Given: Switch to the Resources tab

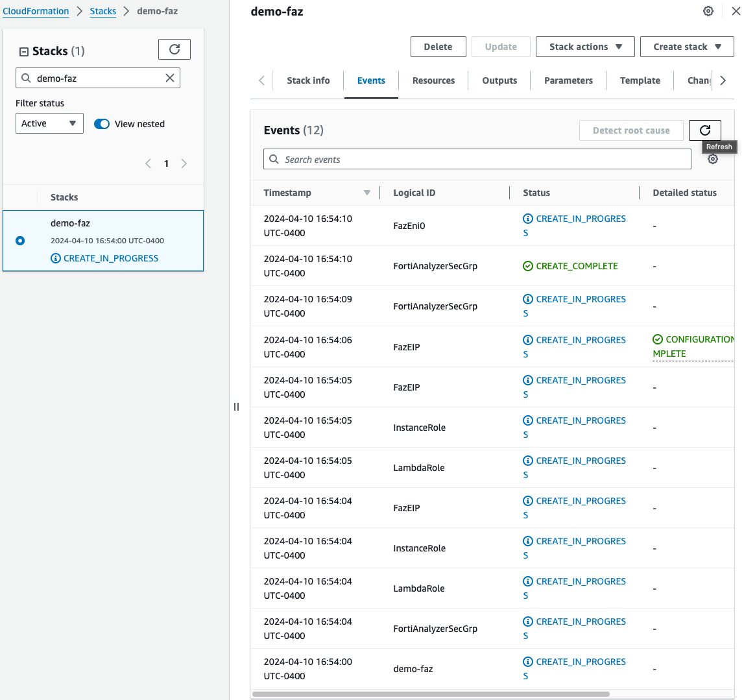Looking at the screenshot, I should point(433,80).
